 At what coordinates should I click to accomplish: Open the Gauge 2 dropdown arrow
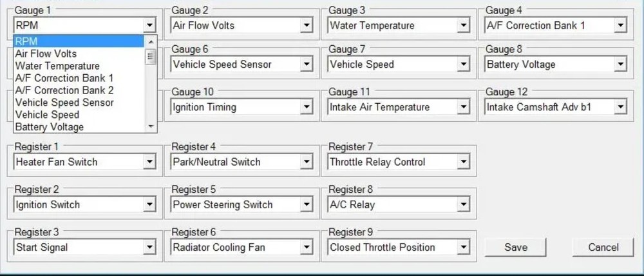tap(307, 26)
